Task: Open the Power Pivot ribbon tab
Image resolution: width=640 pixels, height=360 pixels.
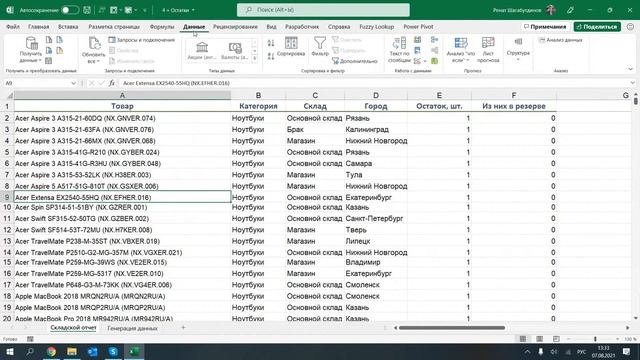Action: (x=418, y=27)
